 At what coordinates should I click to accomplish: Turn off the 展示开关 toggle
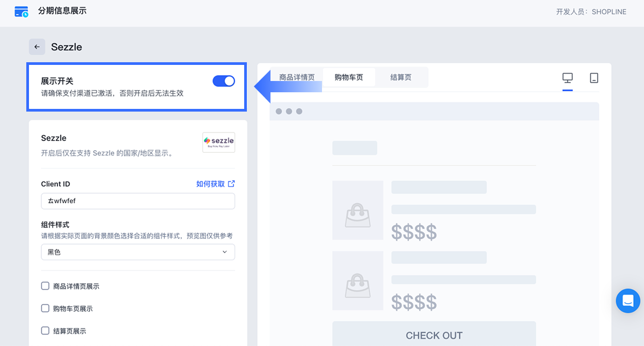tap(224, 81)
